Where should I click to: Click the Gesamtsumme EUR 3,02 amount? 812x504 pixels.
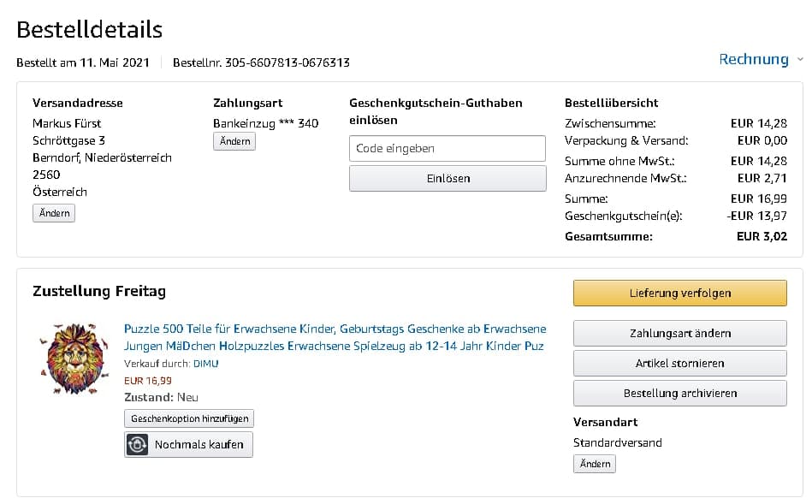point(762,236)
